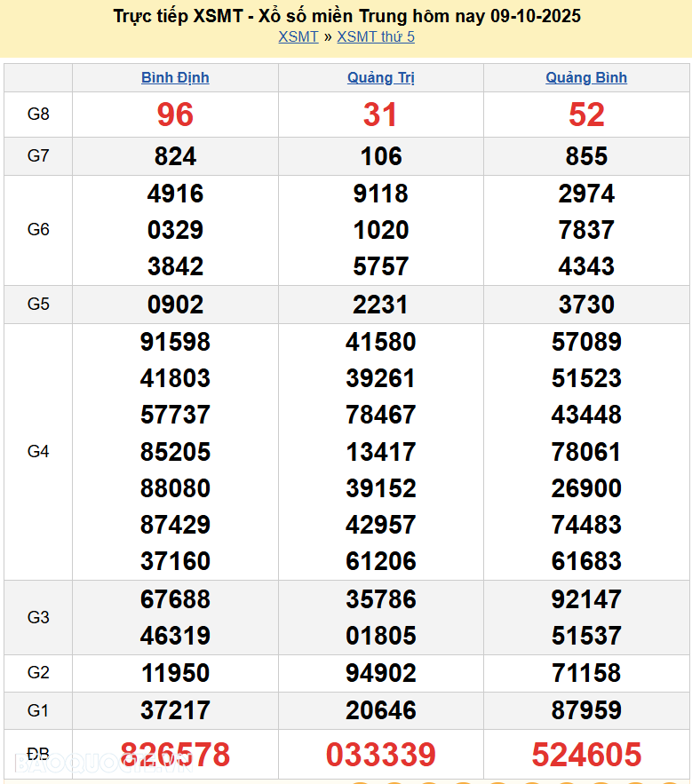Click the ĐB row label

(x=38, y=754)
